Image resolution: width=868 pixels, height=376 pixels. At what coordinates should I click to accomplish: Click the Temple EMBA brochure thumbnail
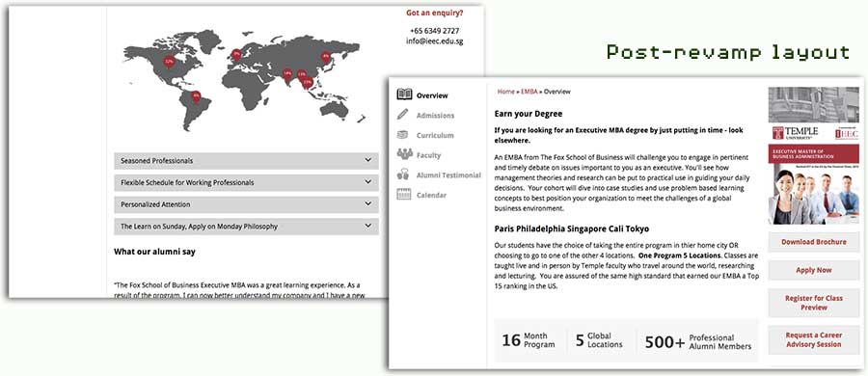pyautogui.click(x=814, y=155)
